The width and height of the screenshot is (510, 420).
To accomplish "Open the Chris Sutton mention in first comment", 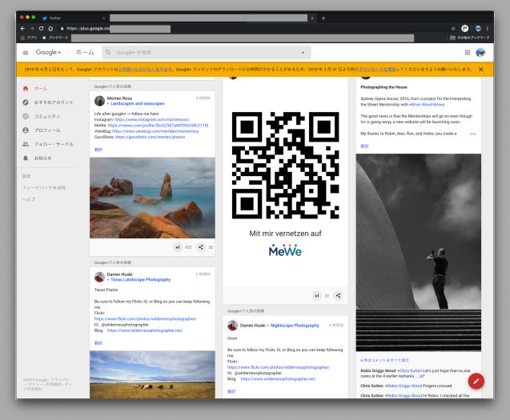I will point(411,370).
